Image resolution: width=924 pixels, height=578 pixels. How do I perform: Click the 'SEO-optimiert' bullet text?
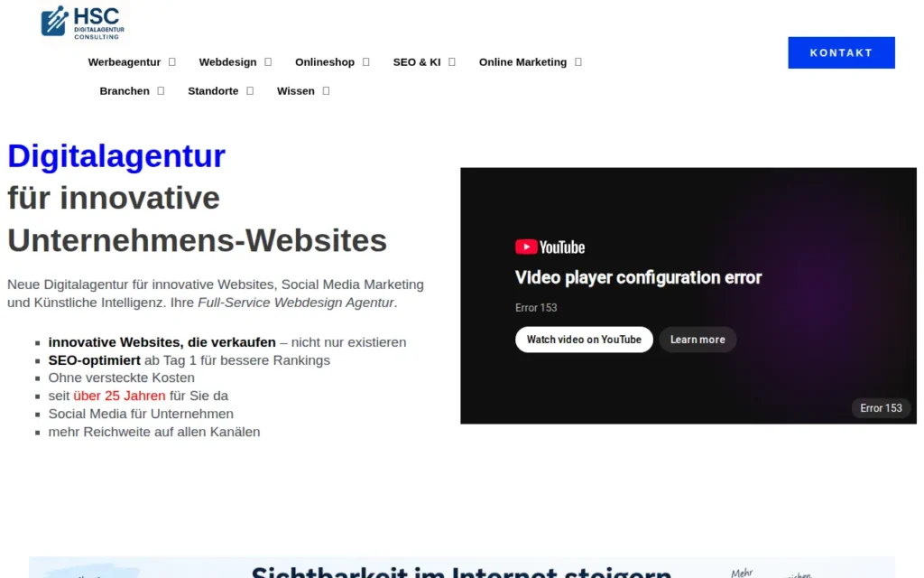coord(94,360)
